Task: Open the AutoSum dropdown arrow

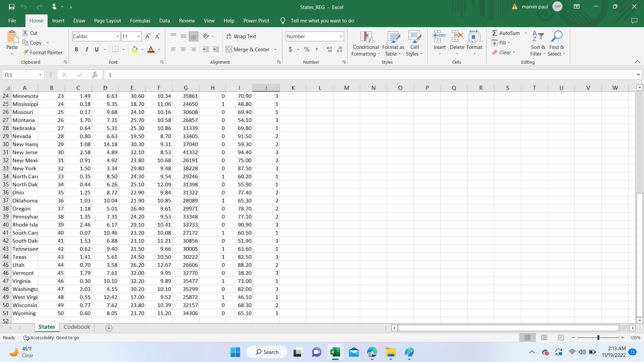Action: 526,33
